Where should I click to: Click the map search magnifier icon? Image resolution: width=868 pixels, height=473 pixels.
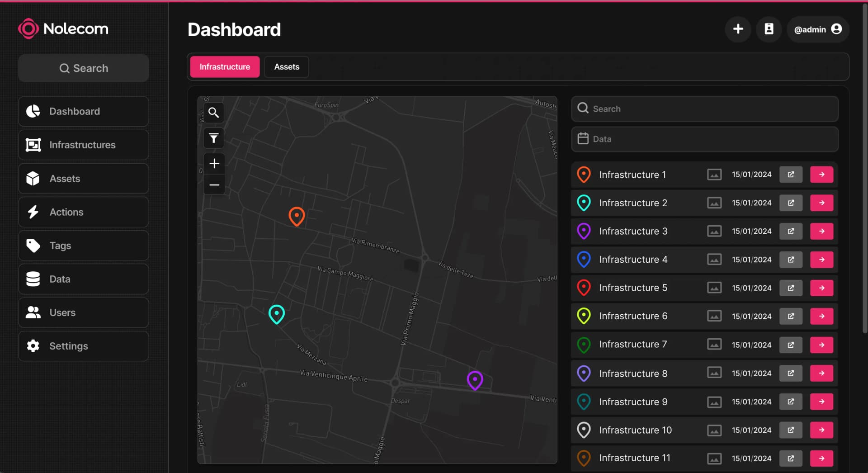tap(214, 113)
